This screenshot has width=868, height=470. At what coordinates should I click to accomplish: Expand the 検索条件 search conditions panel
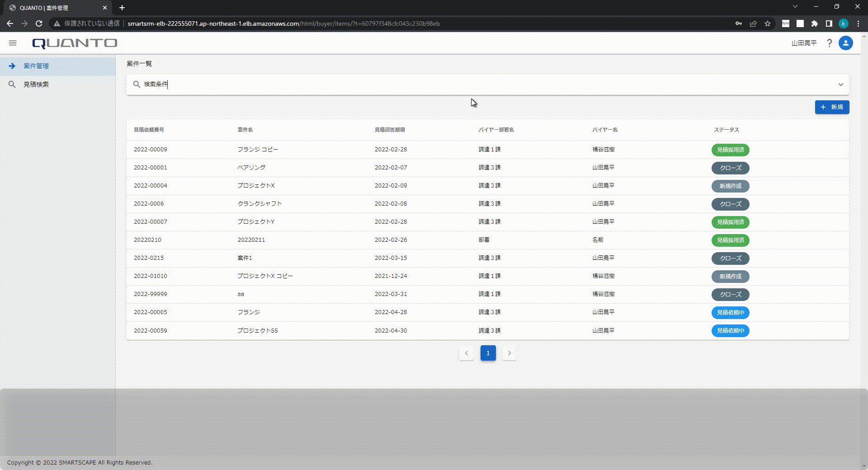point(841,85)
